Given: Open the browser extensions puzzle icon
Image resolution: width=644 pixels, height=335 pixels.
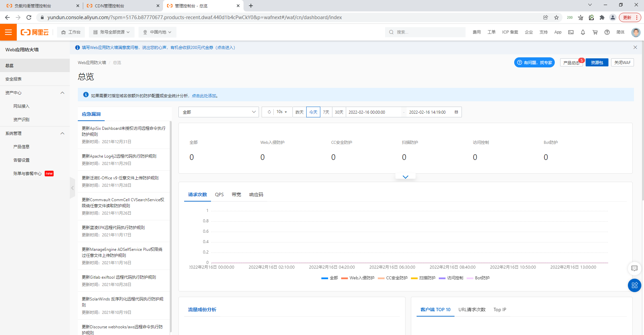Looking at the screenshot, I should point(602,17).
